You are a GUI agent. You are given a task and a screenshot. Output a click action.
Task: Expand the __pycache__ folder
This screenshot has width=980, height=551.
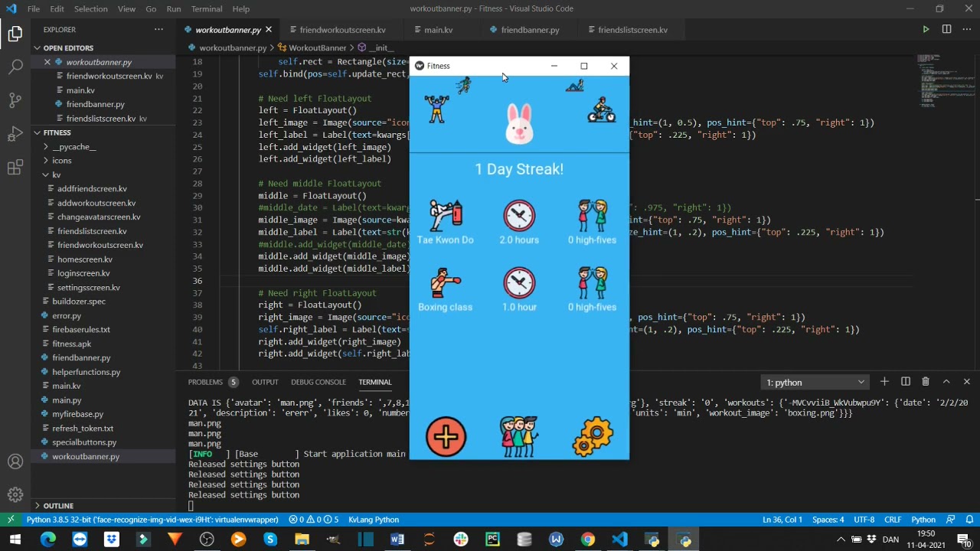(x=73, y=147)
